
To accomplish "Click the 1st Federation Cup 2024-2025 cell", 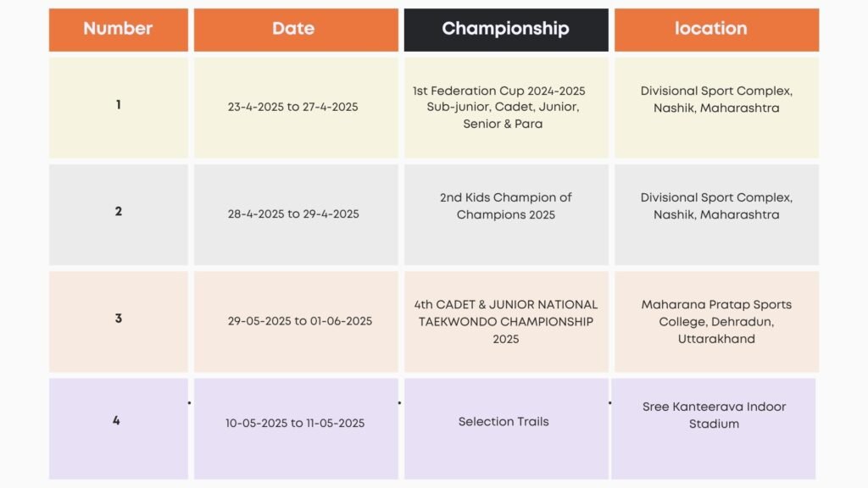I will point(504,107).
